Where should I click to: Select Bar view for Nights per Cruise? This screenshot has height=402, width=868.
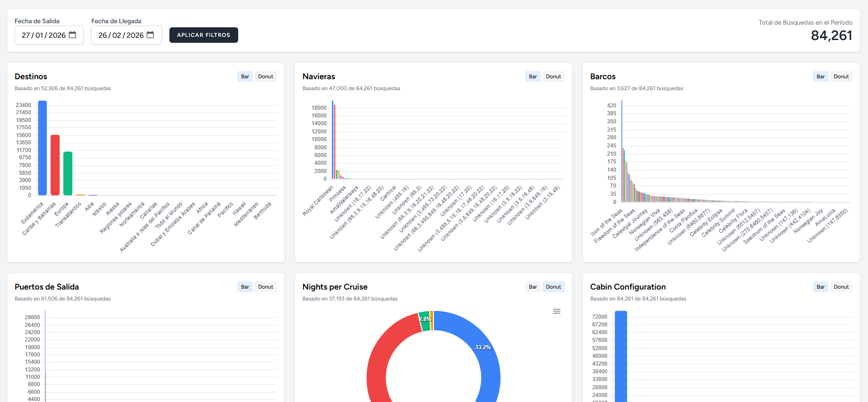click(533, 287)
